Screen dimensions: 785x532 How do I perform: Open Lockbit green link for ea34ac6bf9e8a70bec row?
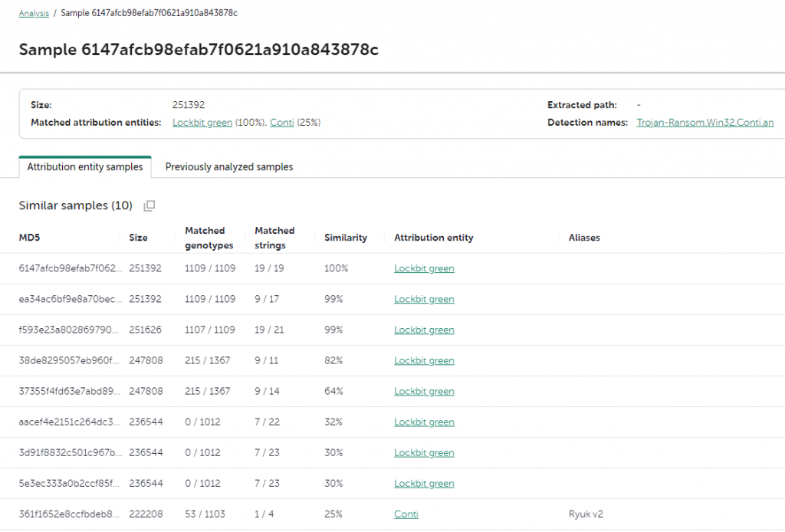point(424,299)
